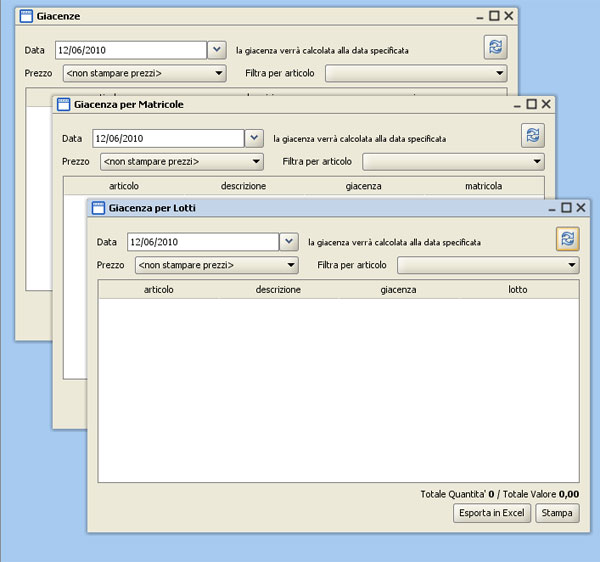
Task: Open Filtra per articolo dropdown in Giacenze
Action: 499,73
